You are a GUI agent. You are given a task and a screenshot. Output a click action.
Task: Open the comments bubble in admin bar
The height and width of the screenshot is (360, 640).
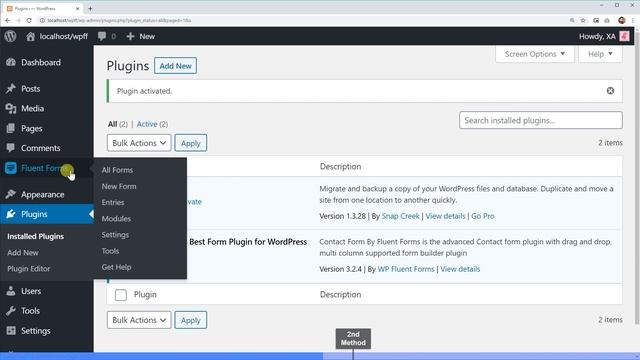coord(107,36)
